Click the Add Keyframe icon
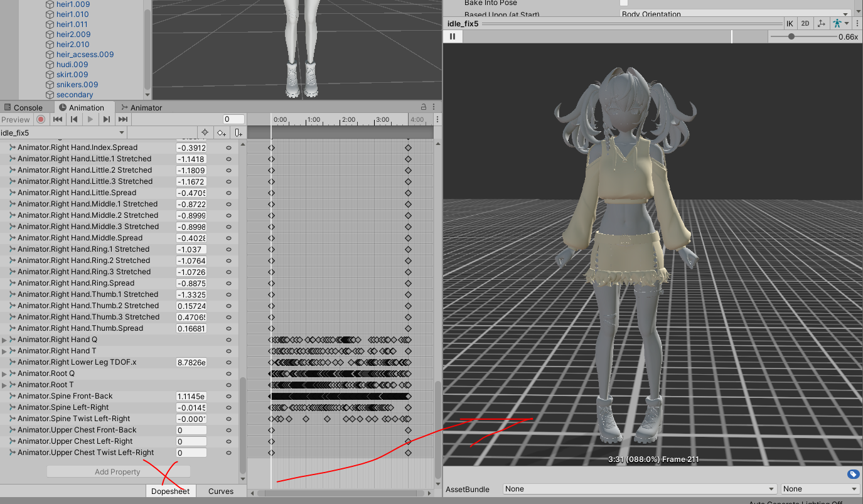Screen dimensions: 863x504 (x=221, y=132)
